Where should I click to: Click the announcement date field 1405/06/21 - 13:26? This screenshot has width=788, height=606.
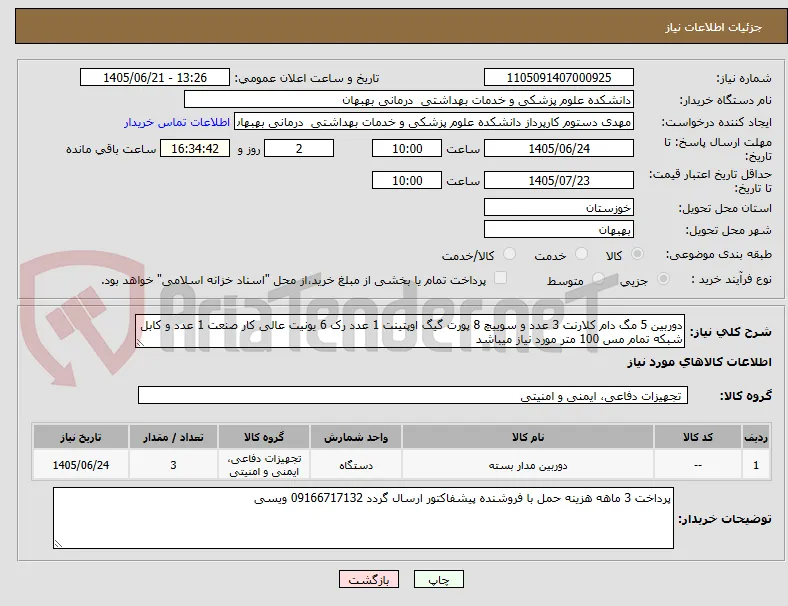pyautogui.click(x=155, y=78)
